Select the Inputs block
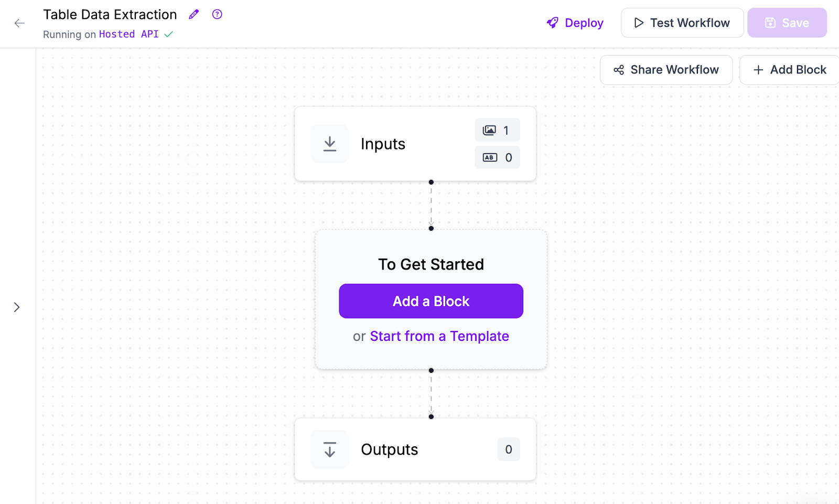Screen dimensions: 839x504 415,144
